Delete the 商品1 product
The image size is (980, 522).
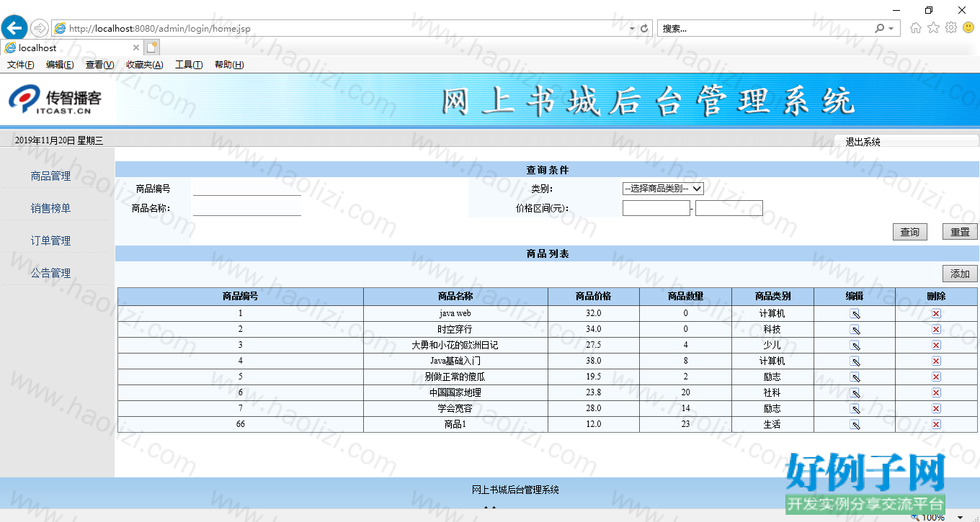(936, 424)
